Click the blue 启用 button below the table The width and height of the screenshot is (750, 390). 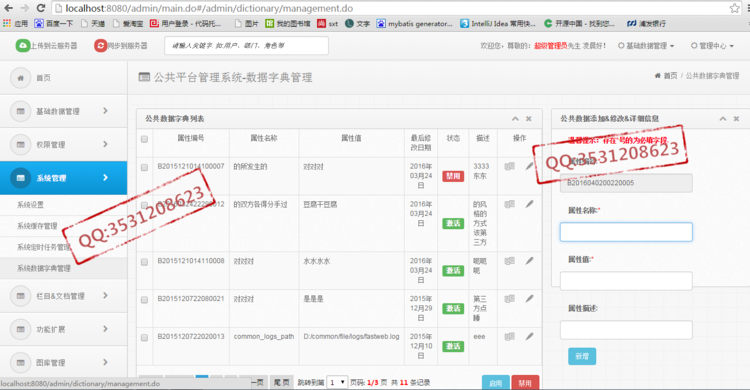496,383
